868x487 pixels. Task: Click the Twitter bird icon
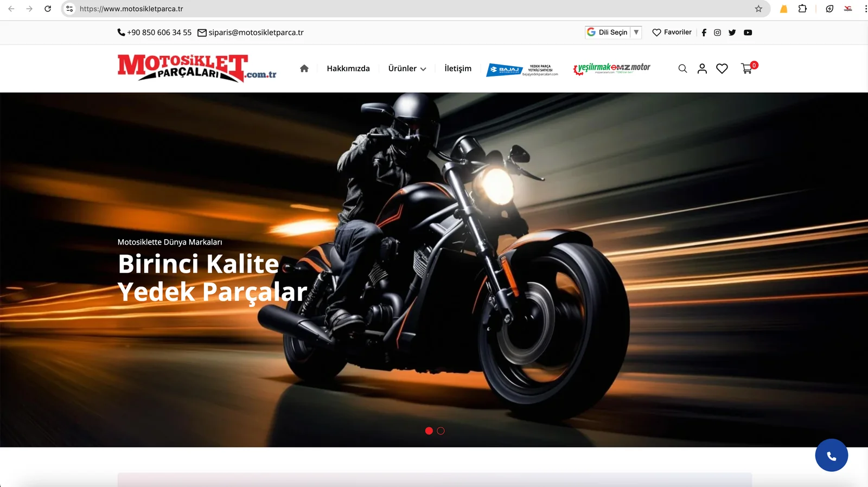click(732, 33)
